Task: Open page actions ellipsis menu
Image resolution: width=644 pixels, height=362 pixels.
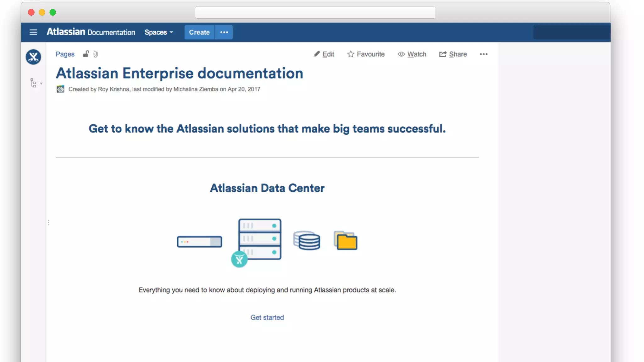Action: tap(483, 54)
